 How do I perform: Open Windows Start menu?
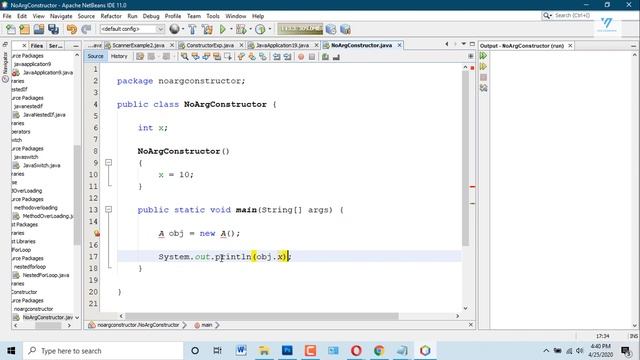pos(11,351)
